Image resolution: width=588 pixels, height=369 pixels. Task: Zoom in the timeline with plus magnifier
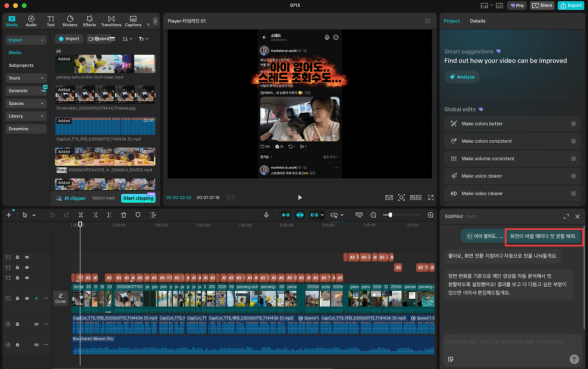pyautogui.click(x=430, y=215)
